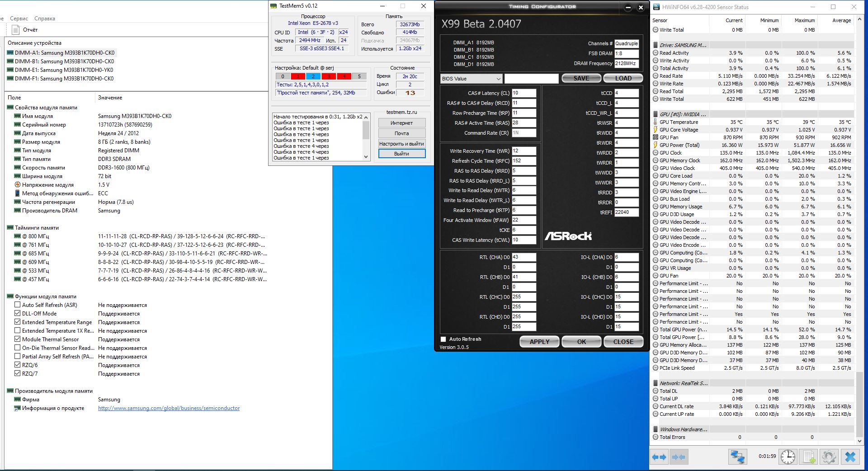Click red test block 4 in TestMem5
Image resolution: width=868 pixels, height=471 pixels.
(344, 76)
